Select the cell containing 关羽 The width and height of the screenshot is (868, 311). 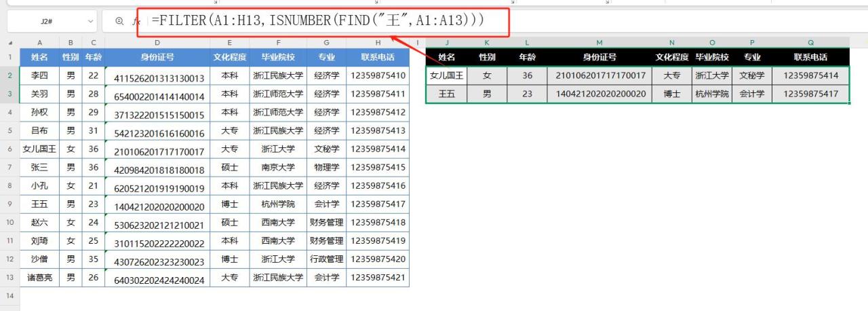[x=39, y=94]
